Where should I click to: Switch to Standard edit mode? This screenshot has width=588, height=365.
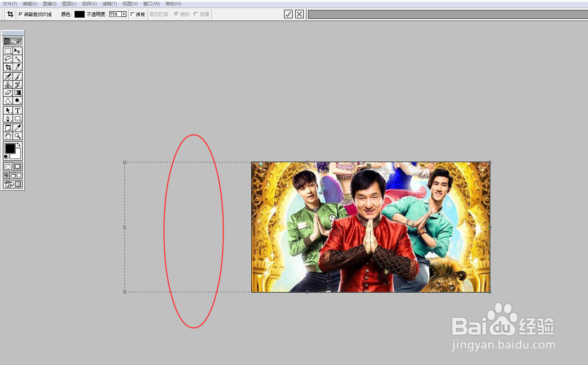click(x=8, y=167)
